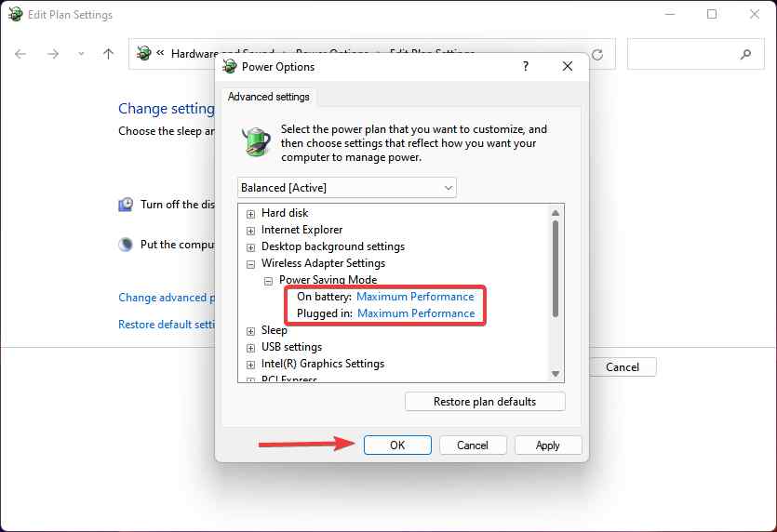Click the search magnifier icon
Screen dimensions: 777x532
pyautogui.click(x=745, y=54)
